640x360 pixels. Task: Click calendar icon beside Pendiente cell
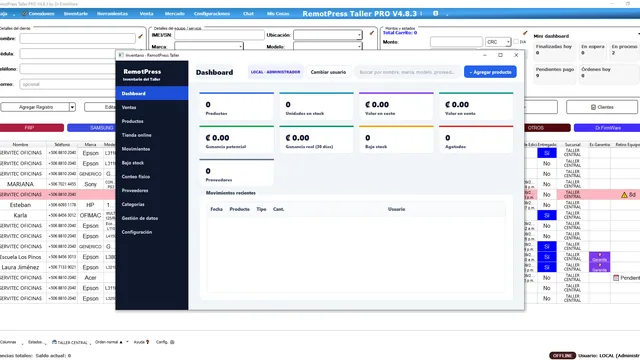pos(616,278)
